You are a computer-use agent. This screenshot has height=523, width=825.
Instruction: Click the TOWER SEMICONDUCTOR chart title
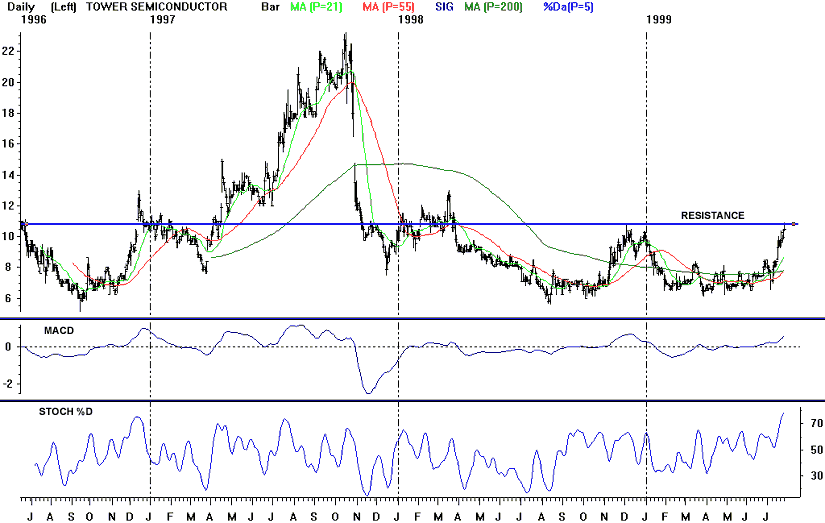157,7
